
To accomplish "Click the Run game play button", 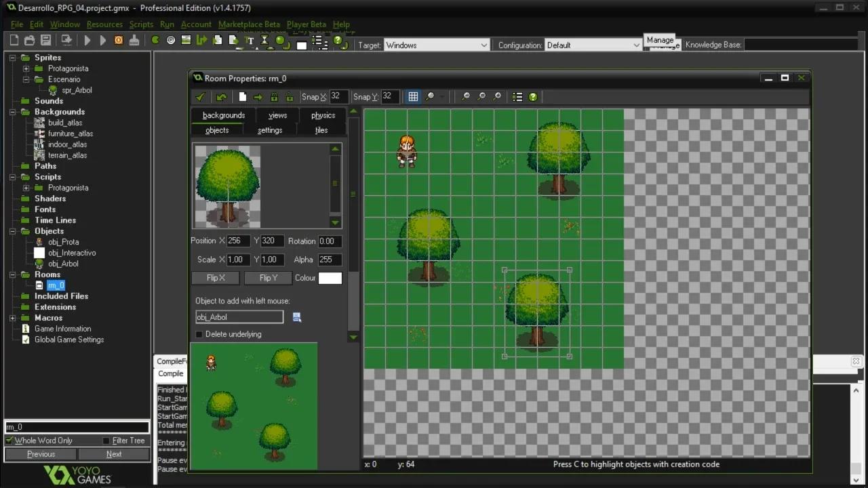I will 87,41.
